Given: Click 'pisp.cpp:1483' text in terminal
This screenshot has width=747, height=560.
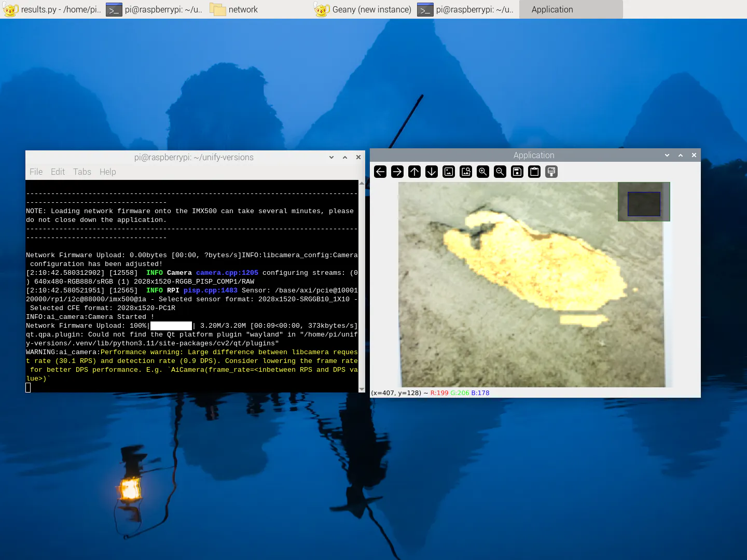Looking at the screenshot, I should [x=211, y=290].
